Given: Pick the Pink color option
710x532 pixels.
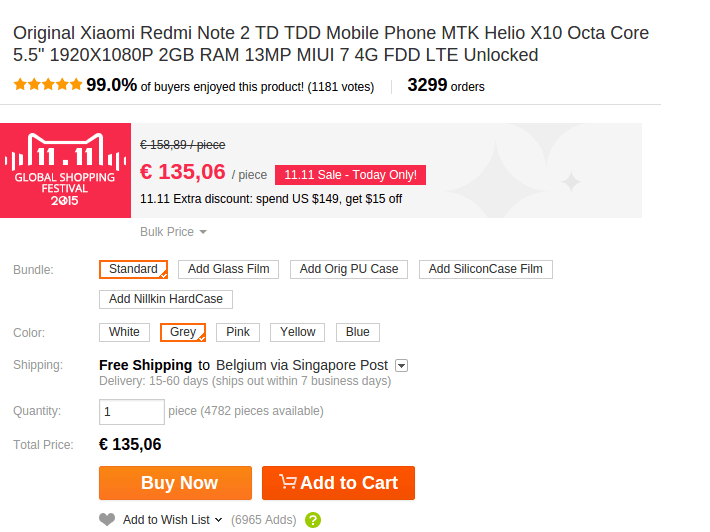Looking at the screenshot, I should click(238, 332).
